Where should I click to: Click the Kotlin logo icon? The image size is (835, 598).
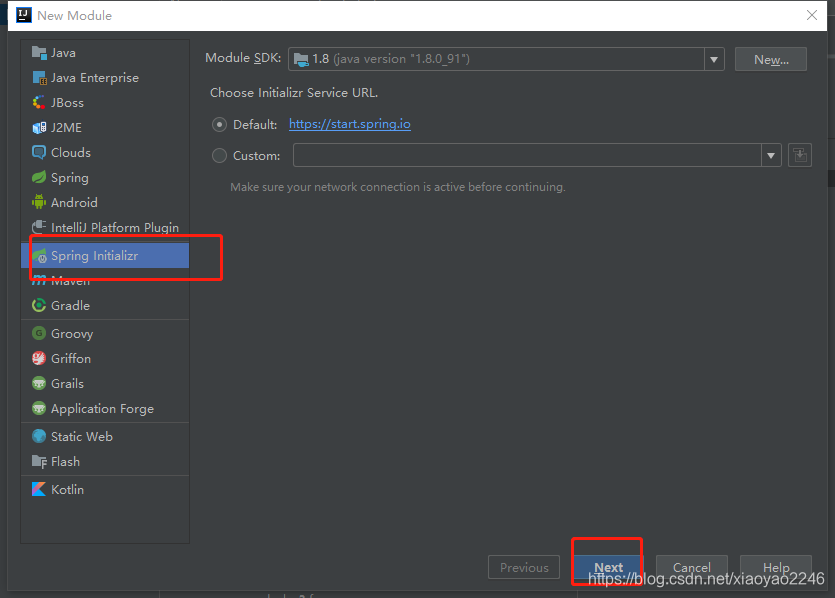(x=39, y=489)
